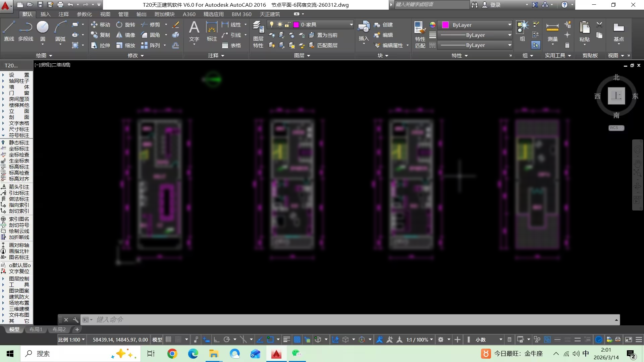The width and height of the screenshot is (644, 362).
Task: Expand the 图层控制 sidebar menu
Action: coord(19,279)
